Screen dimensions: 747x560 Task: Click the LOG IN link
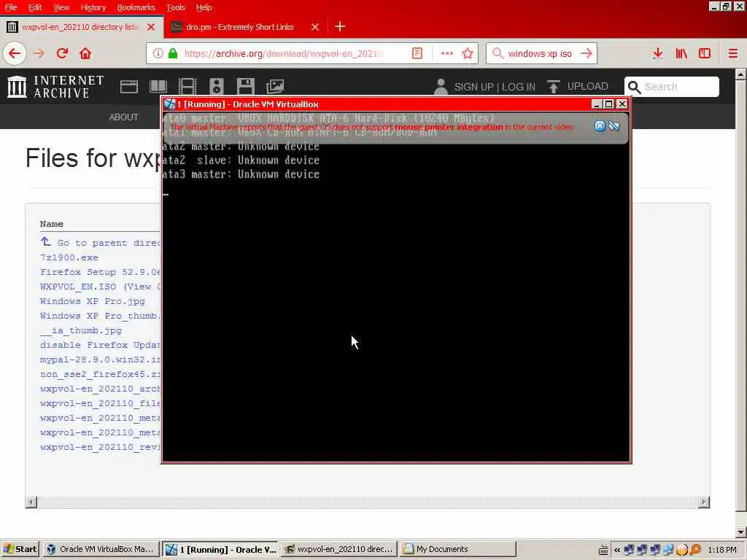point(519,87)
